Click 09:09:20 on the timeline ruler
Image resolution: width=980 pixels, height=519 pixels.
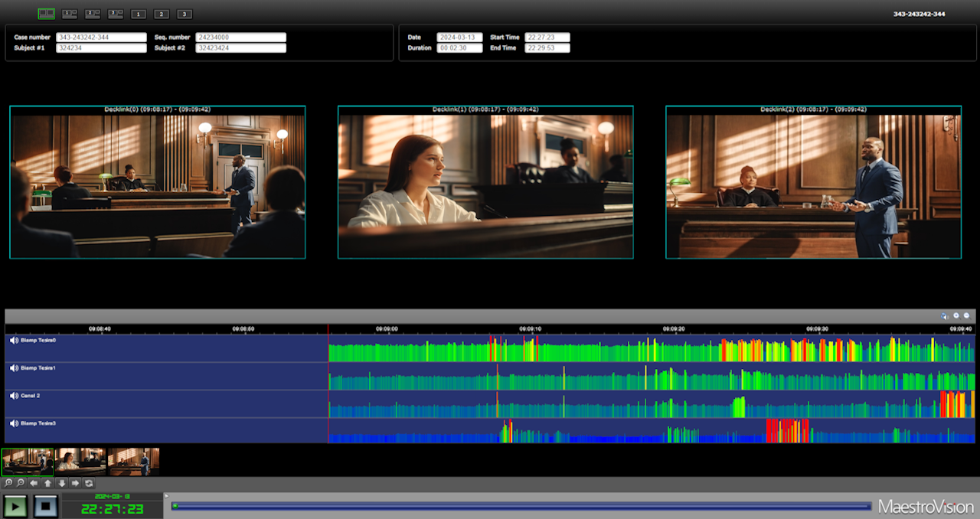click(674, 328)
